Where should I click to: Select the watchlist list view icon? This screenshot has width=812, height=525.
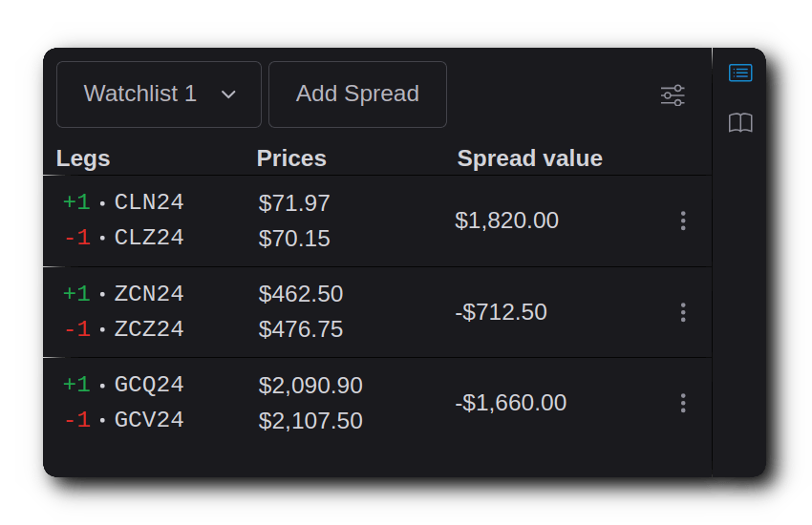tap(740, 73)
